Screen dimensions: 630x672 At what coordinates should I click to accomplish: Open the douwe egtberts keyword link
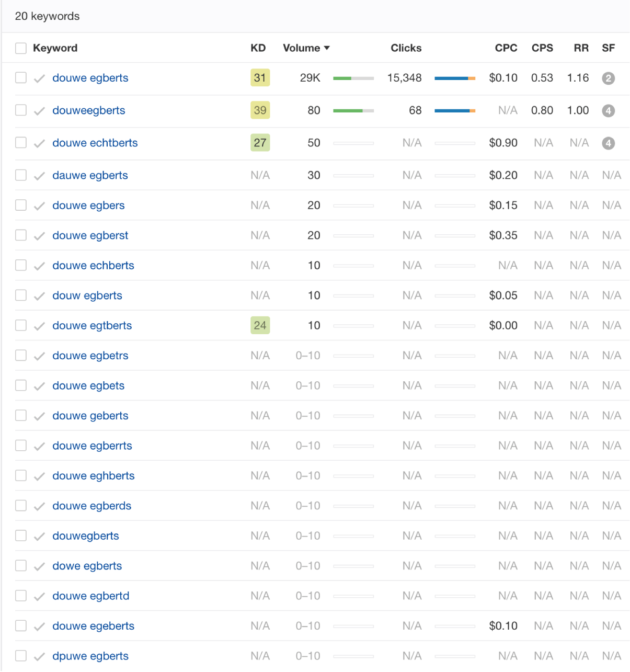92,325
